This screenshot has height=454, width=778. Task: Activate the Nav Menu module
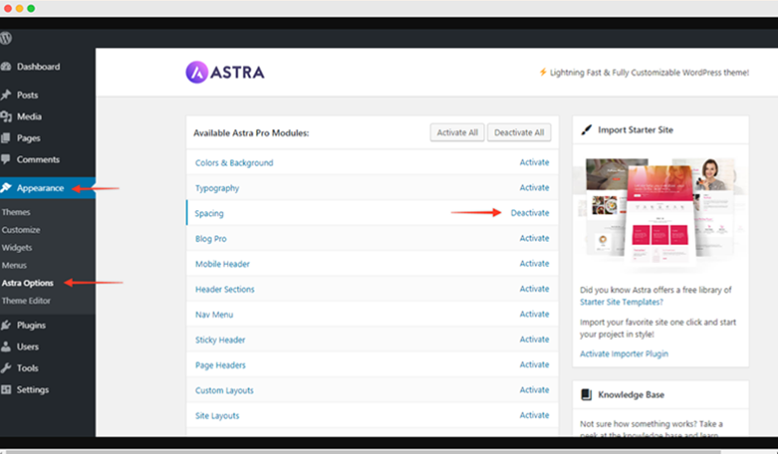click(x=534, y=314)
